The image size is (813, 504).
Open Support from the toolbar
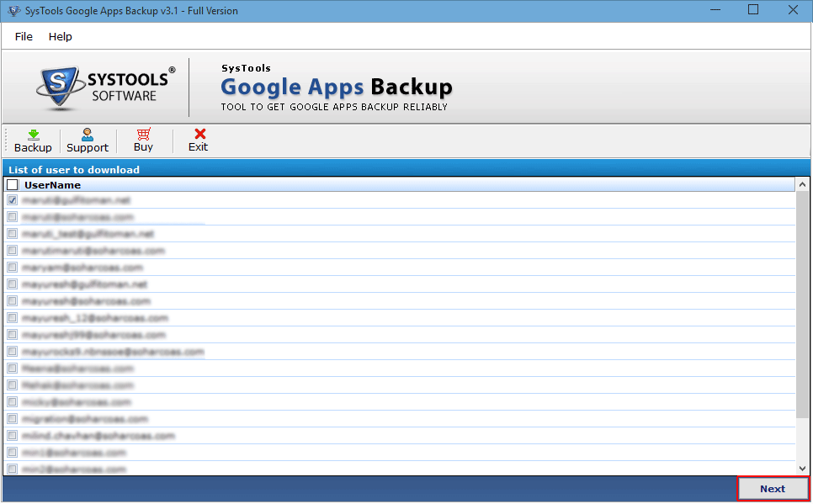point(88,141)
